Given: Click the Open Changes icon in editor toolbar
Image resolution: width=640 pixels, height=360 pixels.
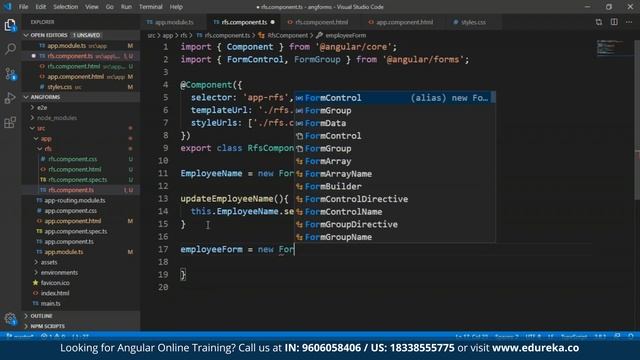Looking at the screenshot, I should 599,22.
